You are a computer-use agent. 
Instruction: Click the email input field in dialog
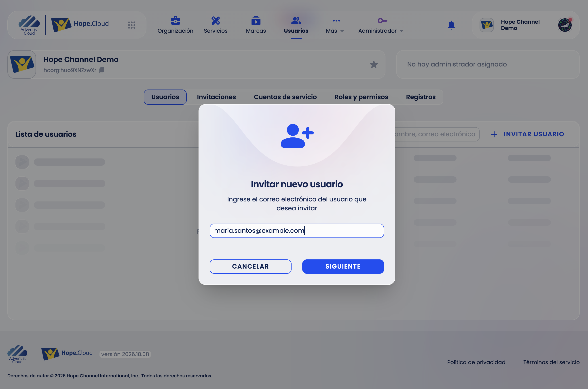[x=297, y=231]
